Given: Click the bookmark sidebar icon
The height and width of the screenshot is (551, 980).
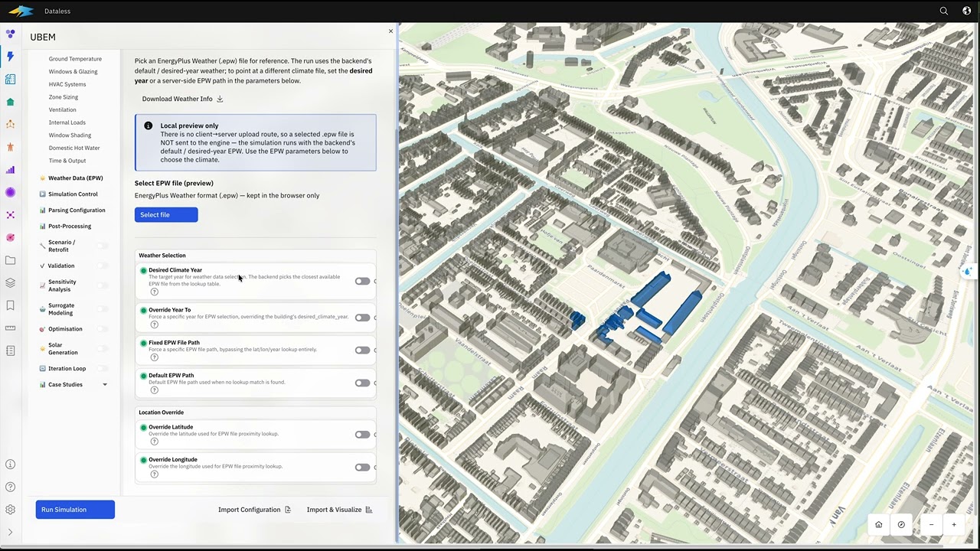Looking at the screenshot, I should tap(10, 305).
